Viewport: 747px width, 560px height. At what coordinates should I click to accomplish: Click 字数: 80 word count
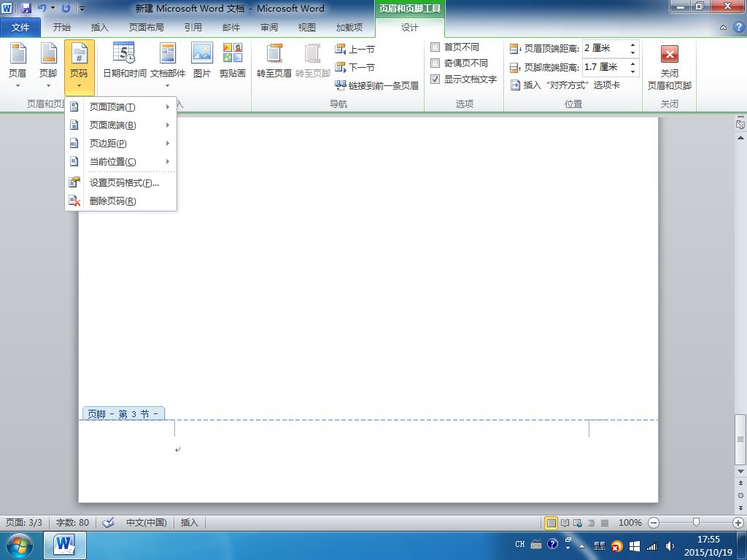[72, 522]
